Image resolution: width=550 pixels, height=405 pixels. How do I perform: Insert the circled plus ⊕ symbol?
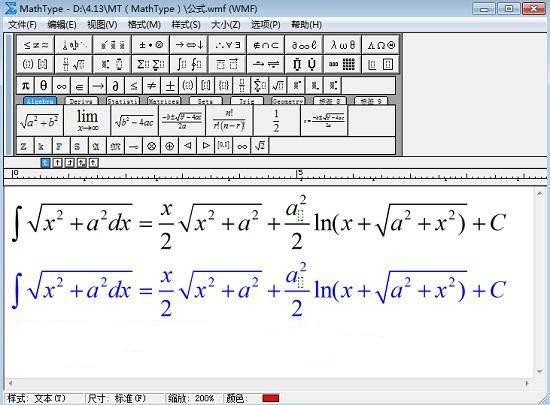pos(169,146)
